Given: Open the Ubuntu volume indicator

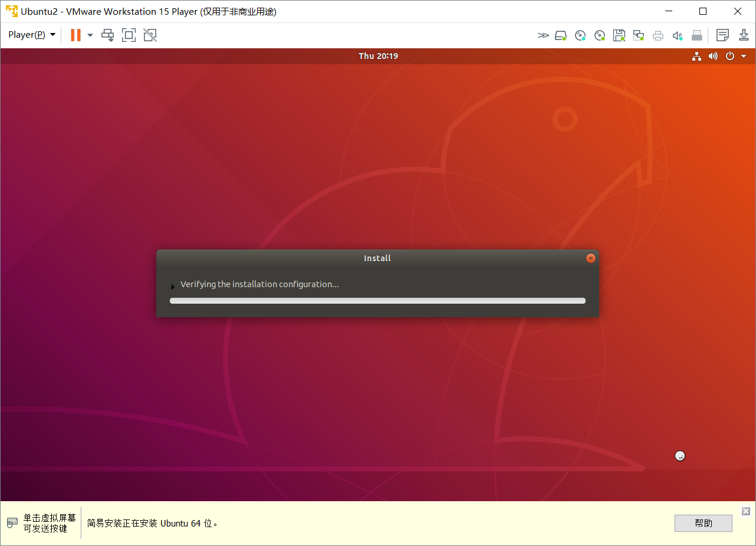Looking at the screenshot, I should [713, 56].
